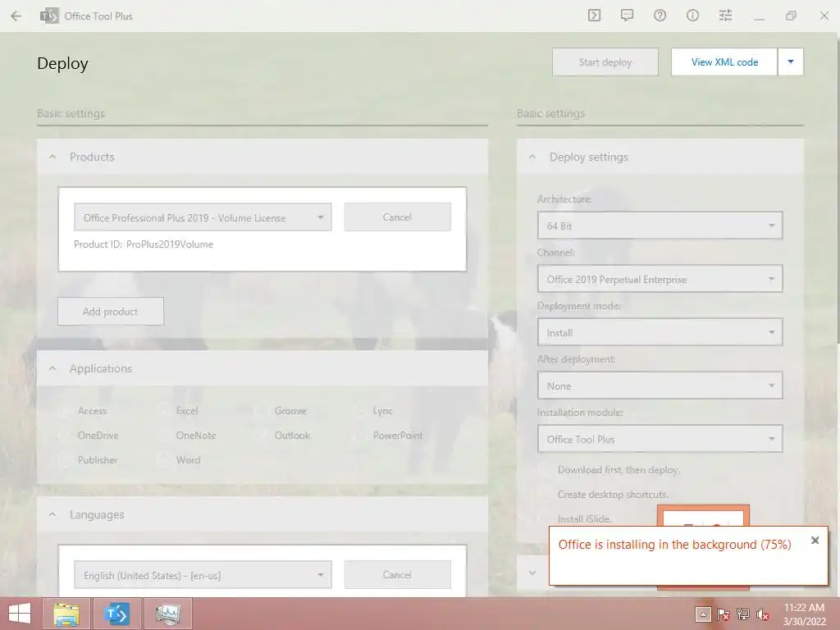840x630 pixels.
Task: Toggle the Excel application checkbox
Action: 163,411
